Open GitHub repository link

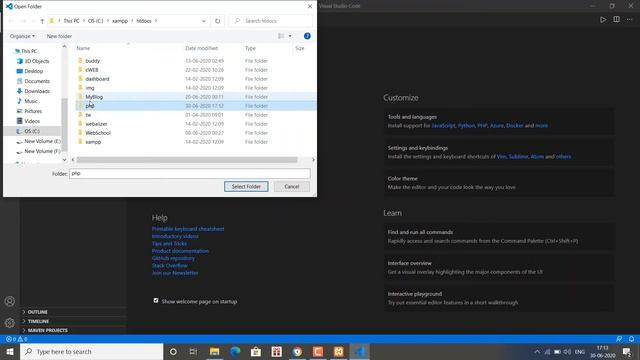(173, 258)
